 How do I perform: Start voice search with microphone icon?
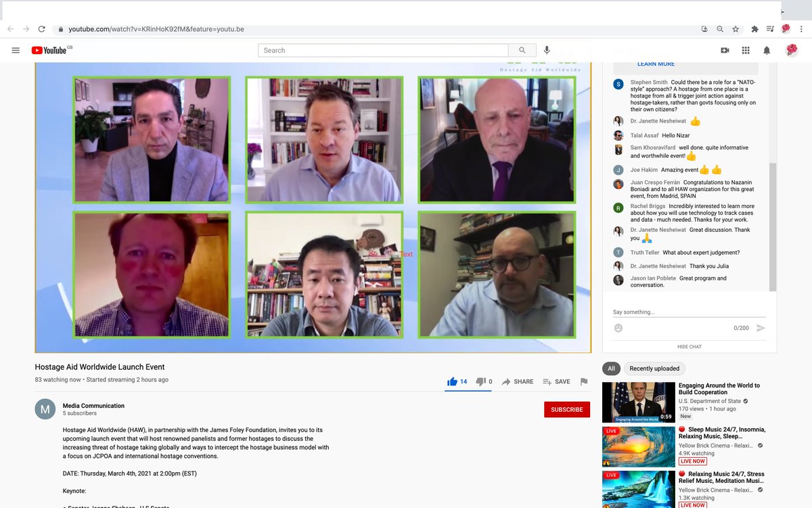547,50
